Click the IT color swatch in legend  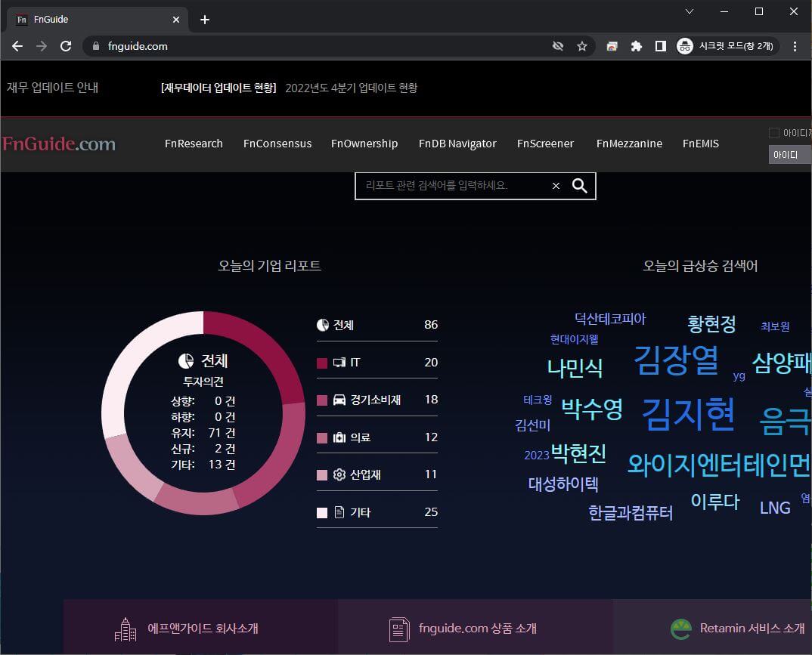322,363
